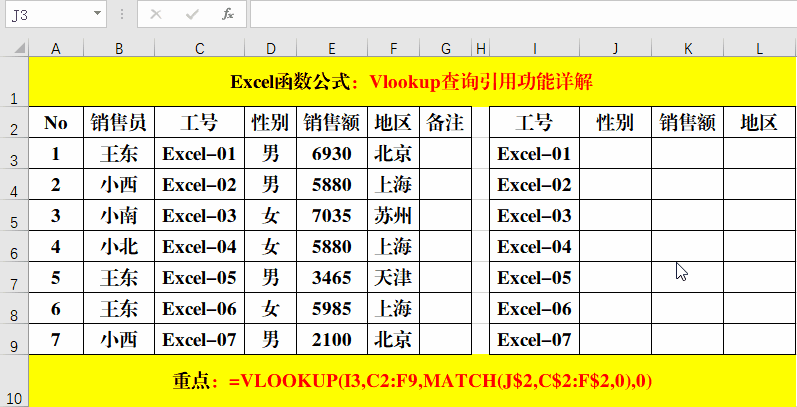Image resolution: width=797 pixels, height=407 pixels.
Task: Click the '天津' region cell
Action: (x=393, y=277)
